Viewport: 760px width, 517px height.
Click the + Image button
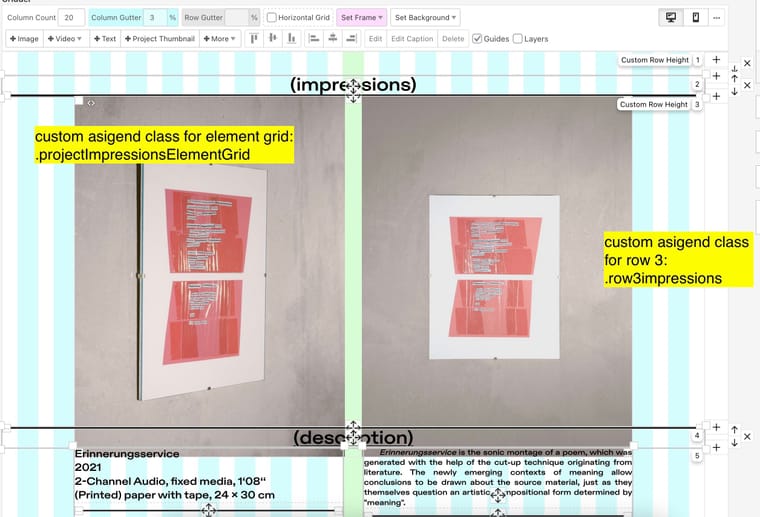(x=25, y=39)
